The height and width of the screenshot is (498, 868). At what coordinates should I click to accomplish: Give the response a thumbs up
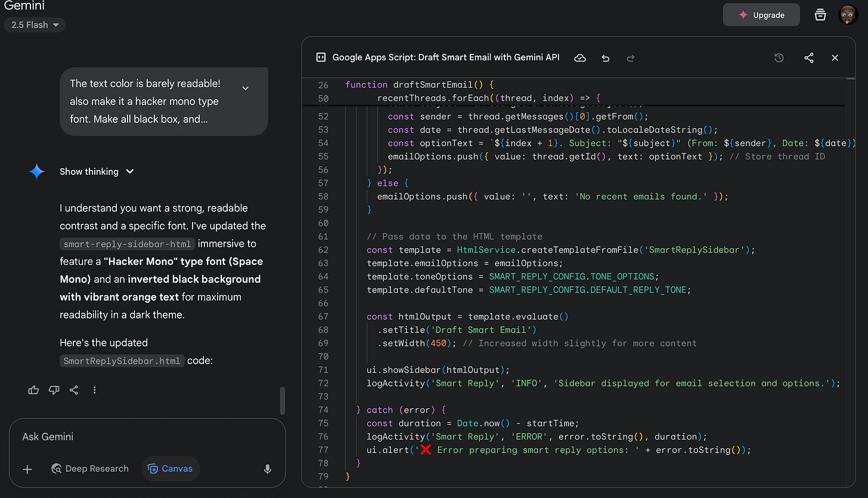[33, 389]
